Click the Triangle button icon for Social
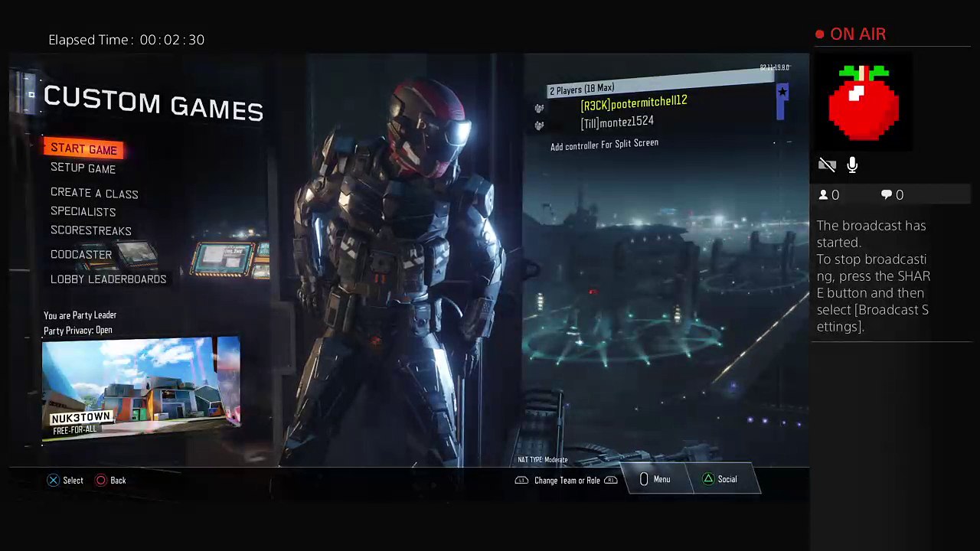The height and width of the screenshot is (551, 980). (x=708, y=479)
